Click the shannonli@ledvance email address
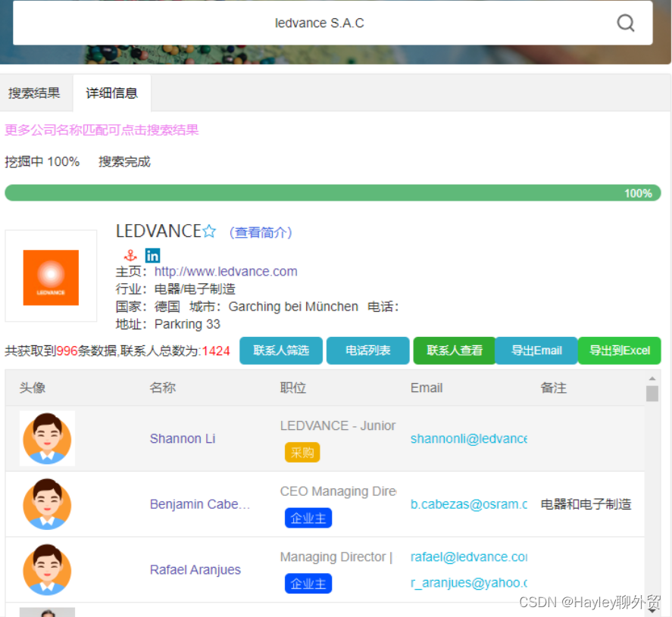Screen dimensions: 672x617 click(469, 438)
